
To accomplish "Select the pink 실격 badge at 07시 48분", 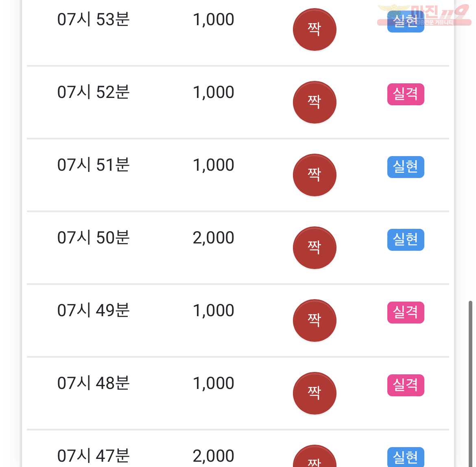I will (406, 385).
